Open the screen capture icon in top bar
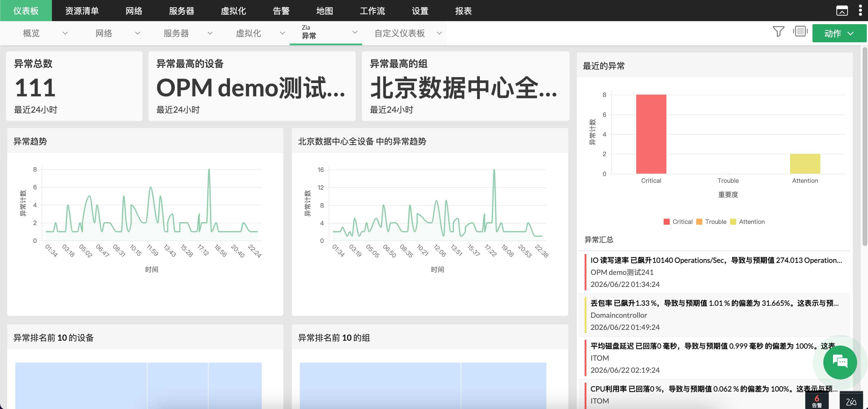The width and height of the screenshot is (868, 409). click(842, 11)
